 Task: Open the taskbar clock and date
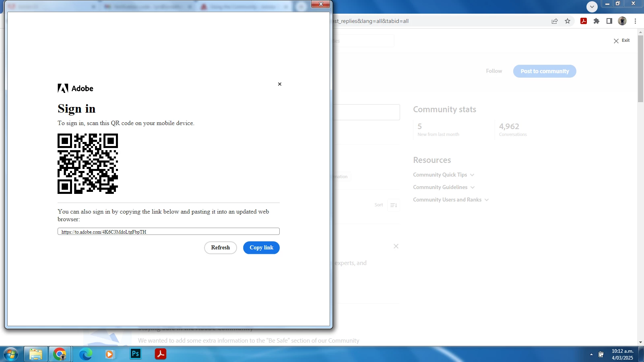[622, 354]
